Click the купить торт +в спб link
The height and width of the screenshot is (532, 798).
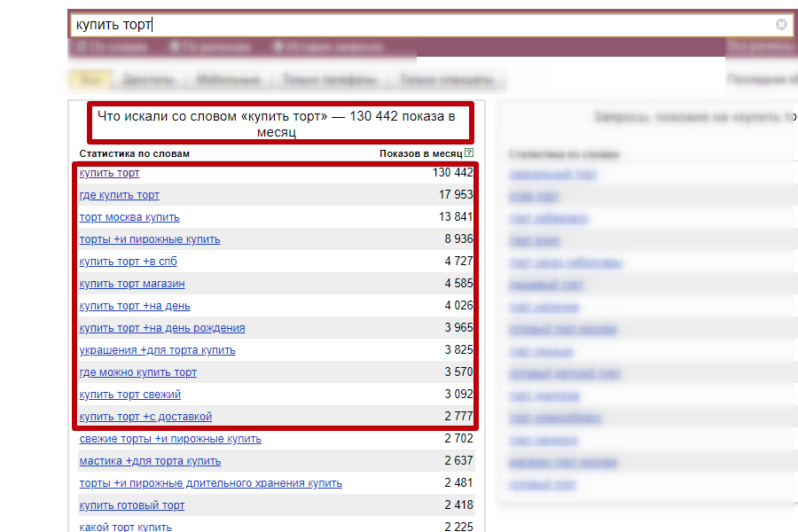point(128,262)
